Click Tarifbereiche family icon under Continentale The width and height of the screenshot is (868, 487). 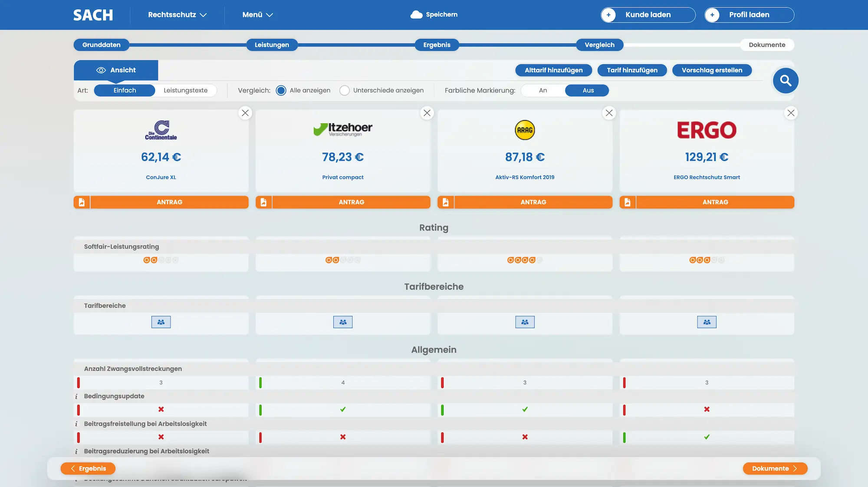pos(161,322)
